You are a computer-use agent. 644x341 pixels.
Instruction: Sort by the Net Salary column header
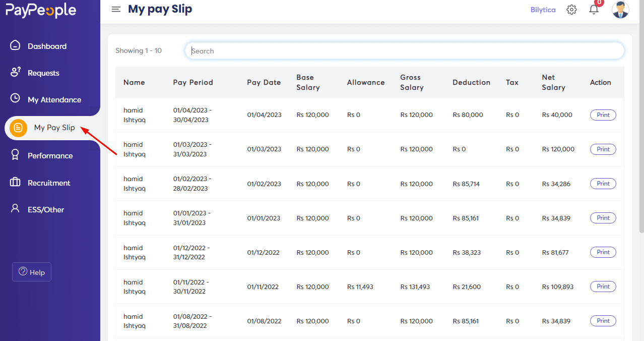pos(552,82)
